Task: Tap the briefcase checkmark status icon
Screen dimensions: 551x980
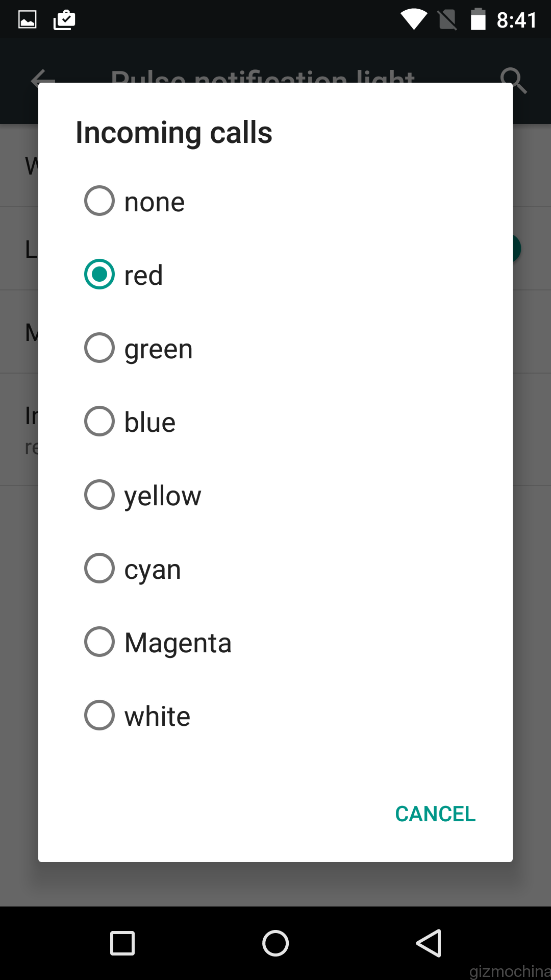Action: pyautogui.click(x=64, y=20)
